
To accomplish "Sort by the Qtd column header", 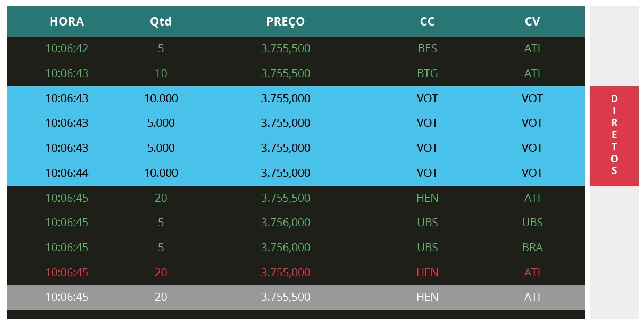I will point(161,22).
